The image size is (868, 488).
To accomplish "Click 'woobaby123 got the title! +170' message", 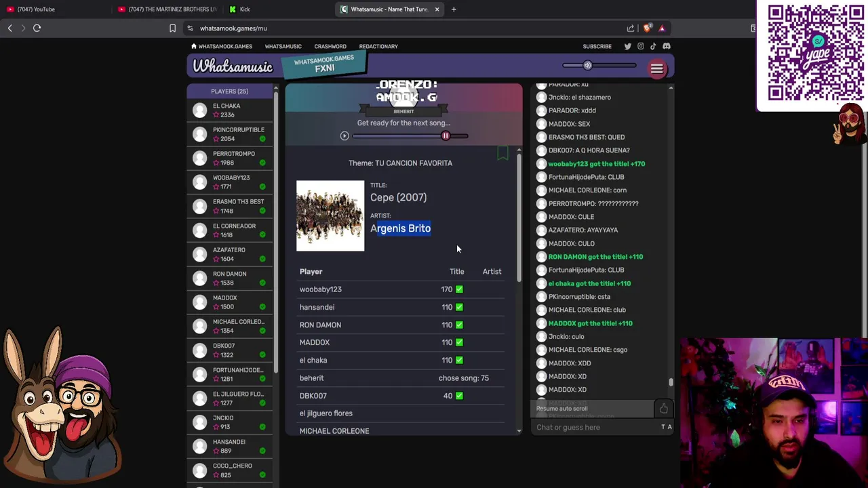I will (x=597, y=164).
